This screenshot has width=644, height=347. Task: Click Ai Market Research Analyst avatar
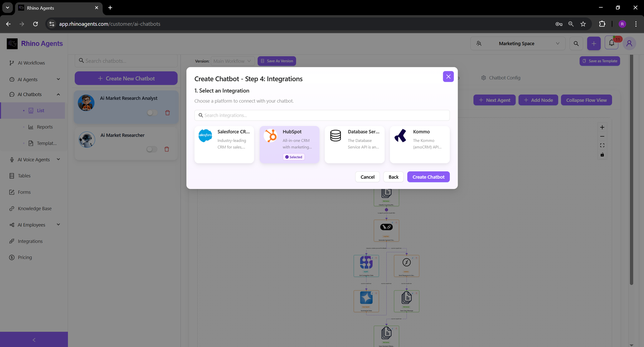pyautogui.click(x=86, y=103)
